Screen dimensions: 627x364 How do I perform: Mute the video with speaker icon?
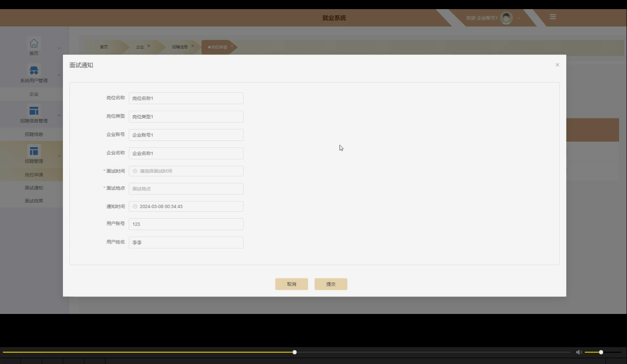tap(579, 352)
